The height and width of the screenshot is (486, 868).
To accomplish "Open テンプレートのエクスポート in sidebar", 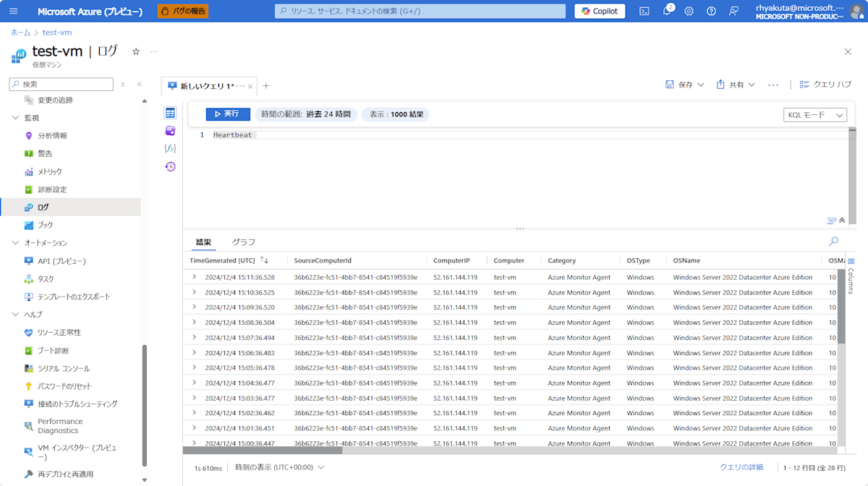I will 74,297.
